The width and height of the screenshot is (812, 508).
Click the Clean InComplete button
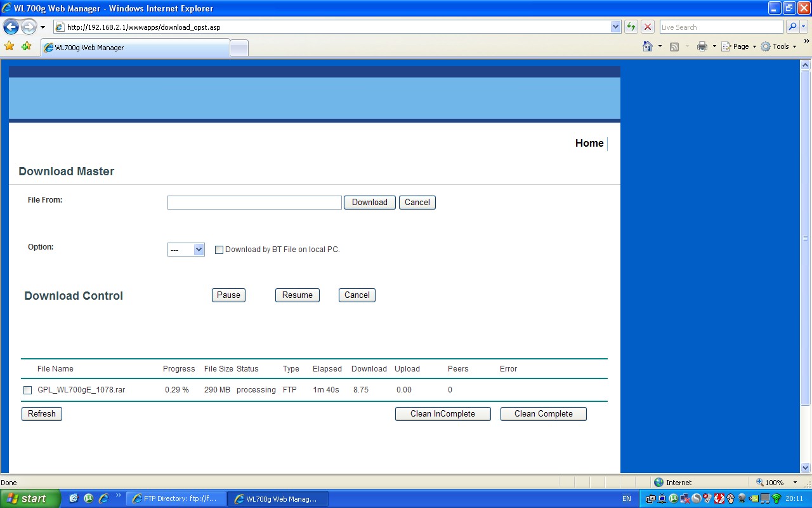[x=443, y=414]
